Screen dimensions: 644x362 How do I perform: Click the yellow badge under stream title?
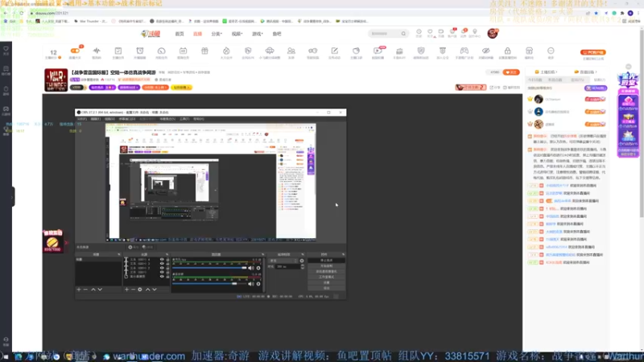[181, 88]
